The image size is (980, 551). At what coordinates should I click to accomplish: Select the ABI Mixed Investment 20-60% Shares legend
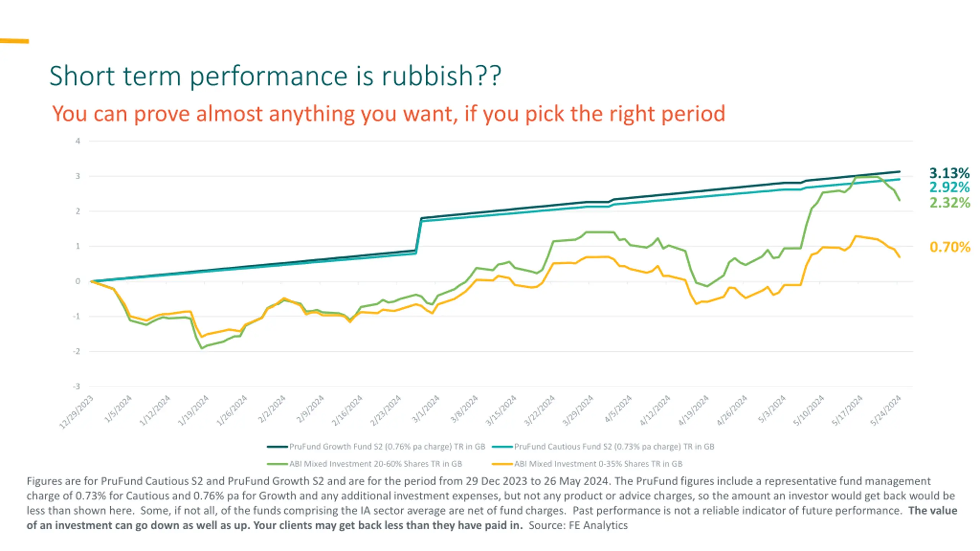[x=375, y=464]
